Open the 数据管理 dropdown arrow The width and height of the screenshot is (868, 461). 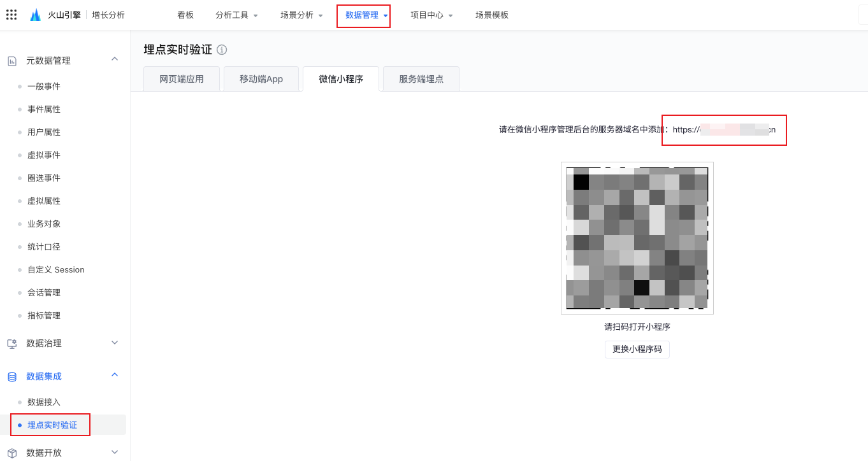click(x=386, y=16)
